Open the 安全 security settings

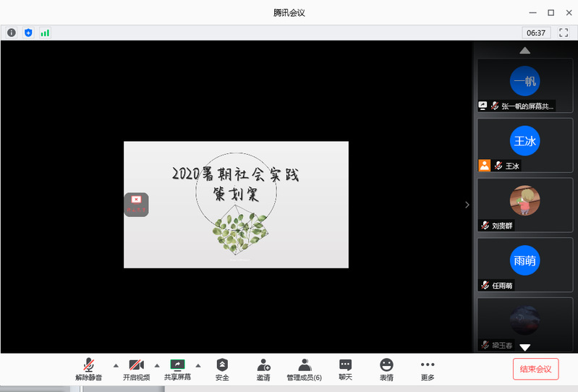click(222, 370)
